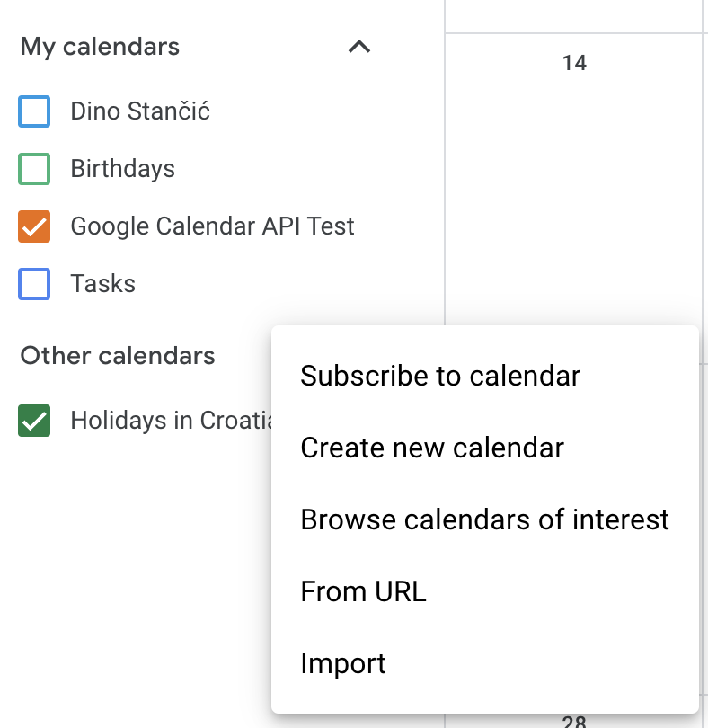
Task: Check the Birthdays calendar checkbox
Action: 34,169
